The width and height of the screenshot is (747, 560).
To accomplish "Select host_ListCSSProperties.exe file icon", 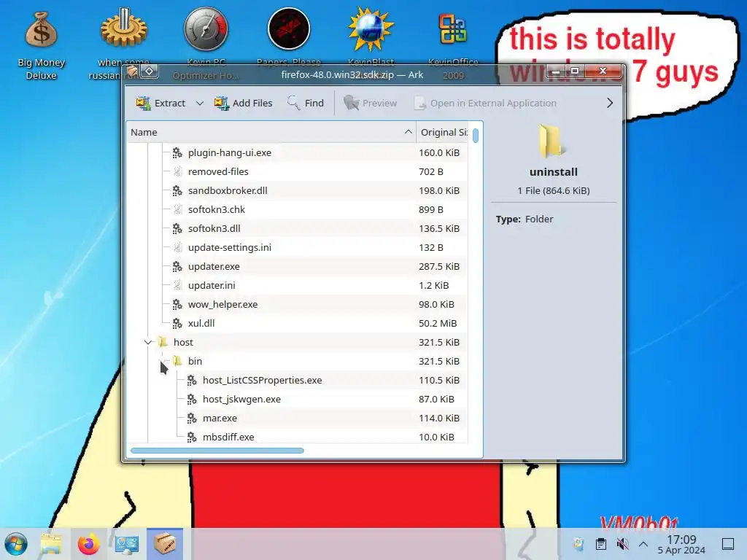I will click(x=192, y=380).
